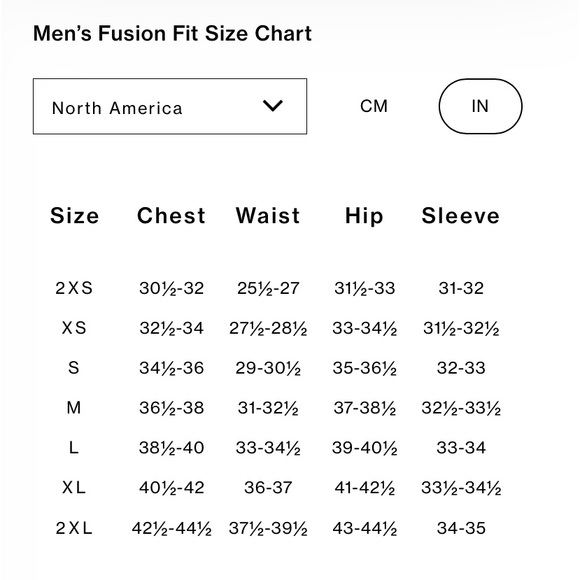The image size is (580, 580).
Task: Click the Size column header
Action: point(75,216)
